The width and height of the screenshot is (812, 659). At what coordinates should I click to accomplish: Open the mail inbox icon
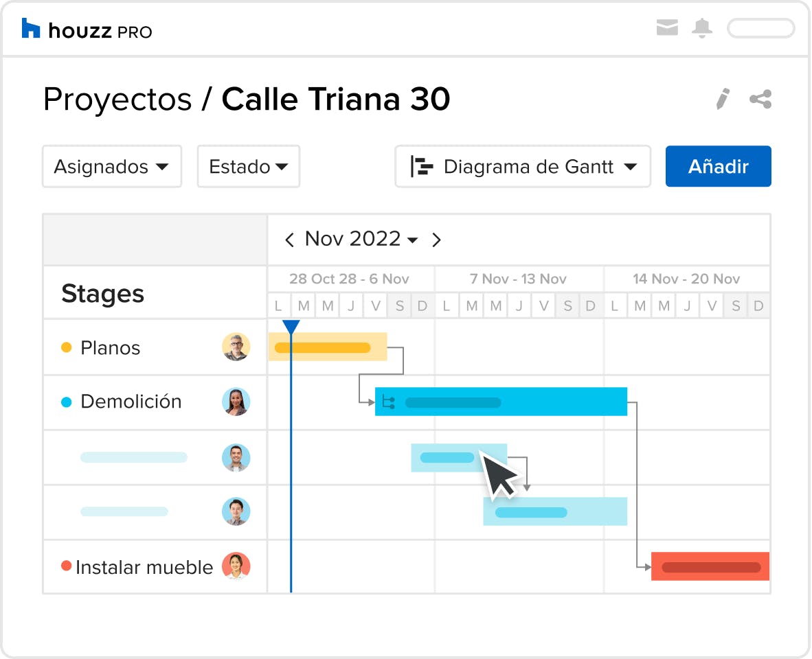(667, 28)
